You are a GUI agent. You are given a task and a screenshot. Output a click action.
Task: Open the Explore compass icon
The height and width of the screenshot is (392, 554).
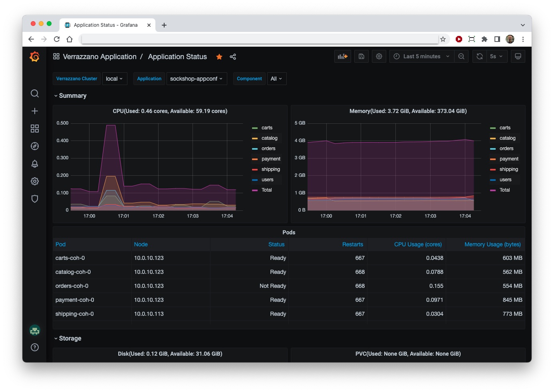click(35, 146)
